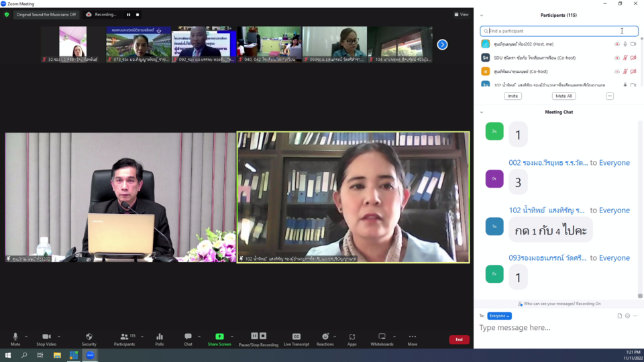This screenshot has height=362, width=644.
Task: Expand Reactions options arrow
Action: click(x=335, y=337)
